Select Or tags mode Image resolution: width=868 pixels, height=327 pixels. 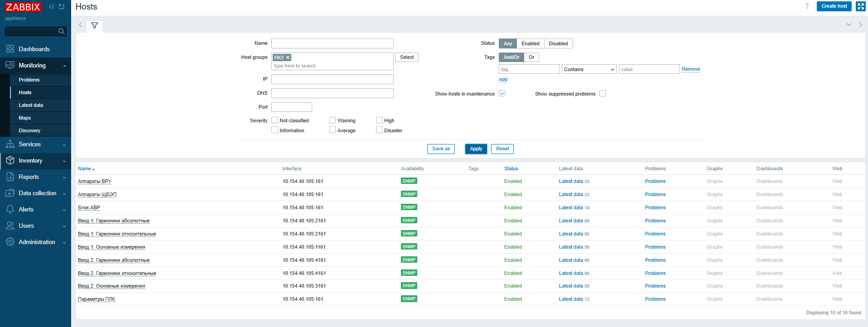531,57
